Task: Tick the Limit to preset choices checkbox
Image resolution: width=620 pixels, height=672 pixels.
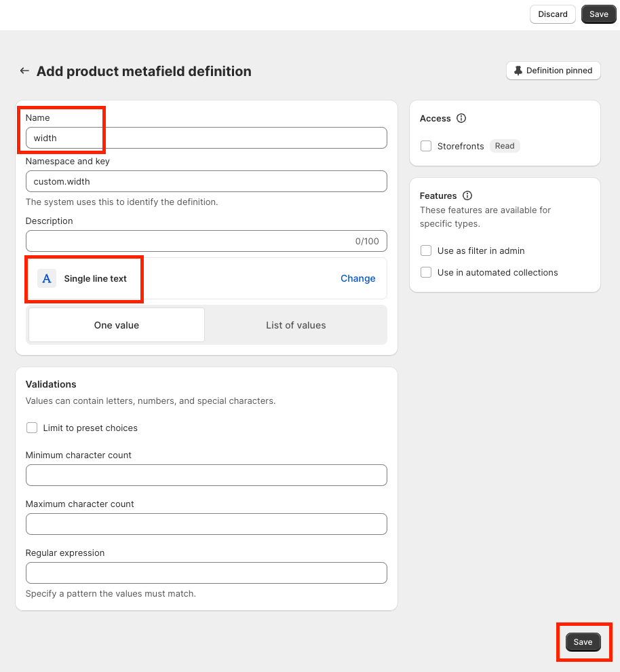Action: point(32,428)
